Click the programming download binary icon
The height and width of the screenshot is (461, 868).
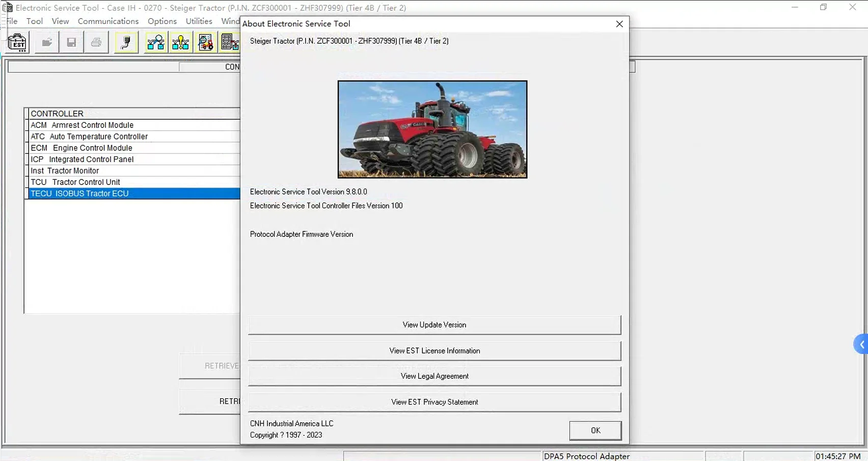[x=230, y=42]
